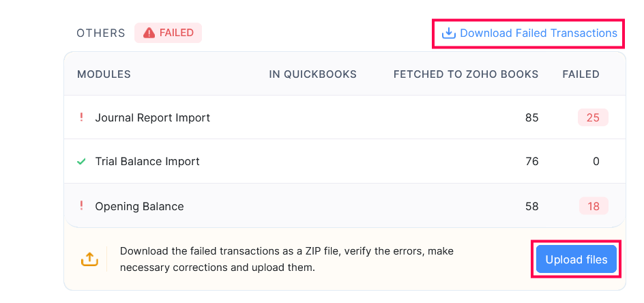Image resolution: width=644 pixels, height=303 pixels.
Task: Click the OTHERS section label
Action: 100,33
